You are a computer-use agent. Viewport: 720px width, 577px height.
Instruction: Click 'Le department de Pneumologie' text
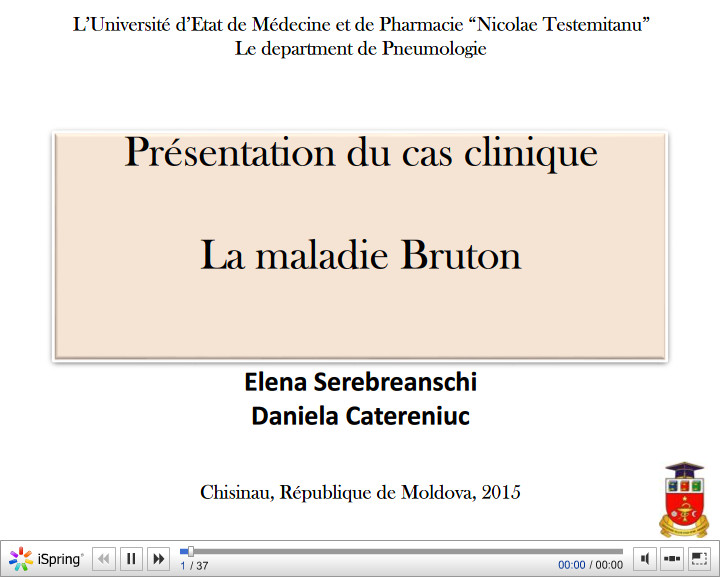[x=360, y=48]
